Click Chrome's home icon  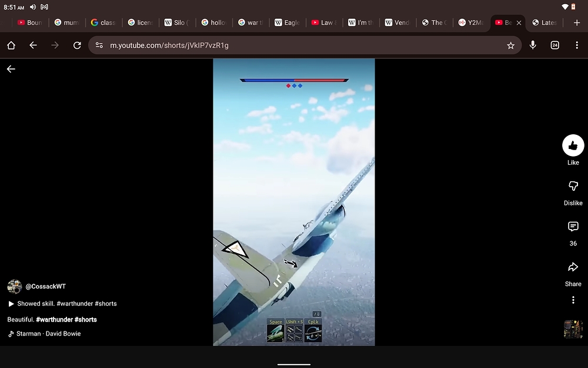tap(11, 45)
